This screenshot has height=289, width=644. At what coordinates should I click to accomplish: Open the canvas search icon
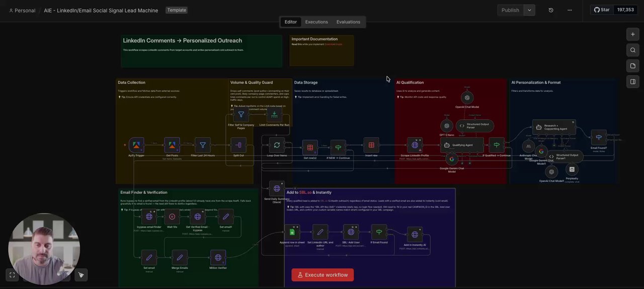pos(633,50)
